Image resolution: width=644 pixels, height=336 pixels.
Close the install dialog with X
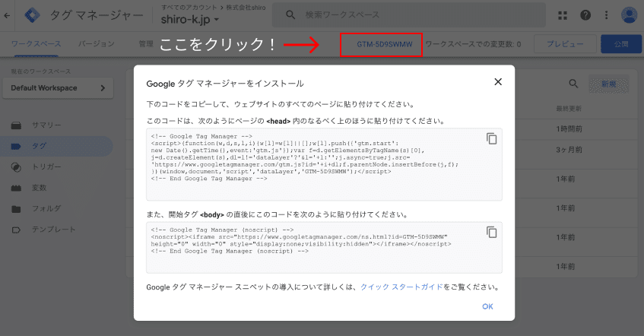click(498, 82)
